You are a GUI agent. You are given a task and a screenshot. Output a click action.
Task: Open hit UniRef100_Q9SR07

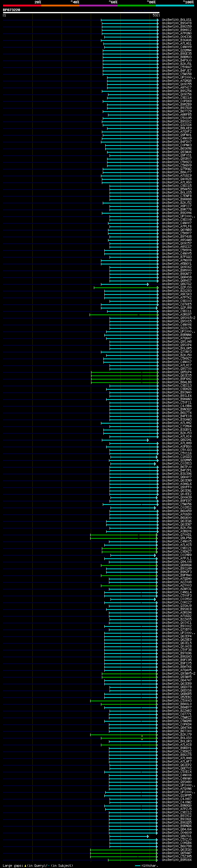coord(176,159)
